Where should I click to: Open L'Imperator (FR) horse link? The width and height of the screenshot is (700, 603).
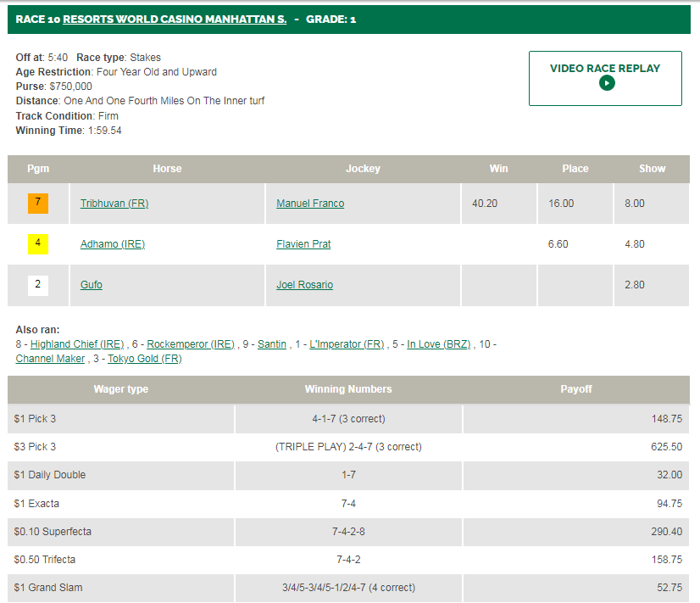click(x=347, y=344)
